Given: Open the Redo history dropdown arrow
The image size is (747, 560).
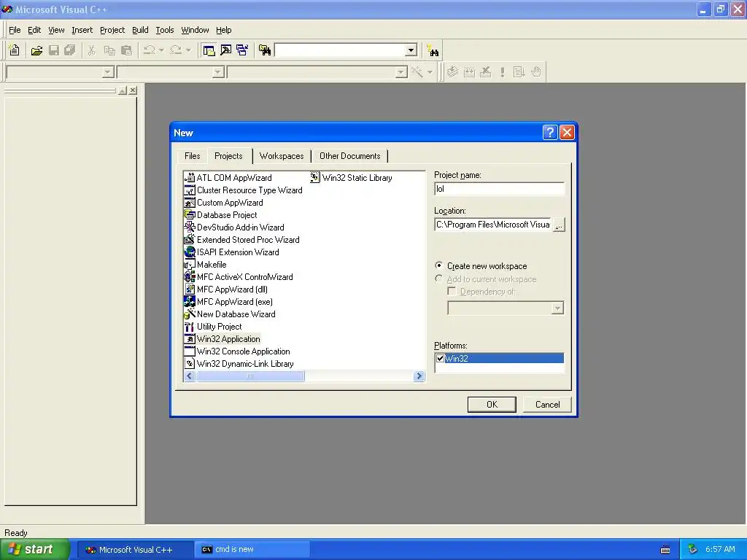Looking at the screenshot, I should click(x=188, y=50).
